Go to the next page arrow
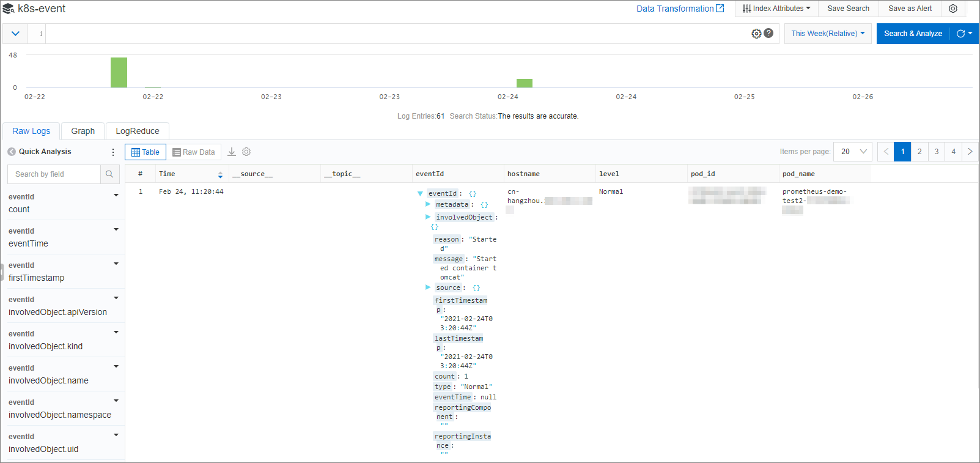This screenshot has height=463, width=980. 970,152
